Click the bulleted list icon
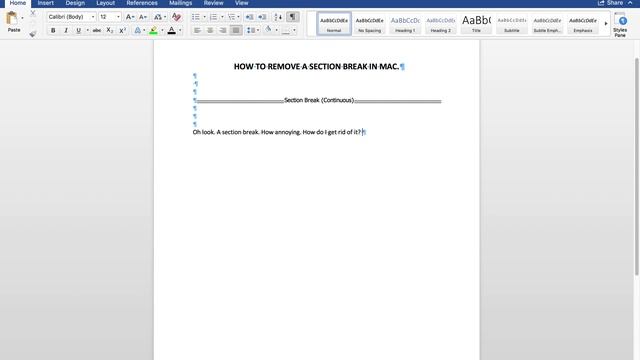This screenshot has height=360, width=640. (196, 17)
